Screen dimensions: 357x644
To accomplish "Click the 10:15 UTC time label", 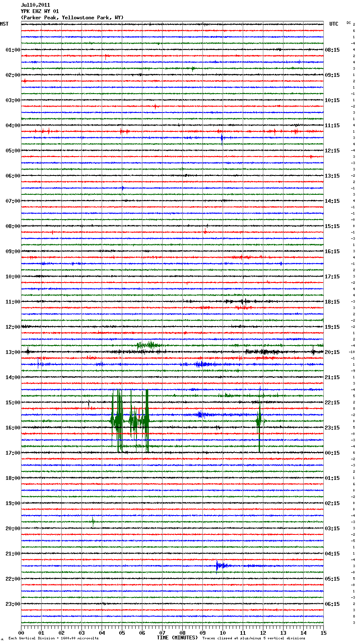I will coord(332,100).
